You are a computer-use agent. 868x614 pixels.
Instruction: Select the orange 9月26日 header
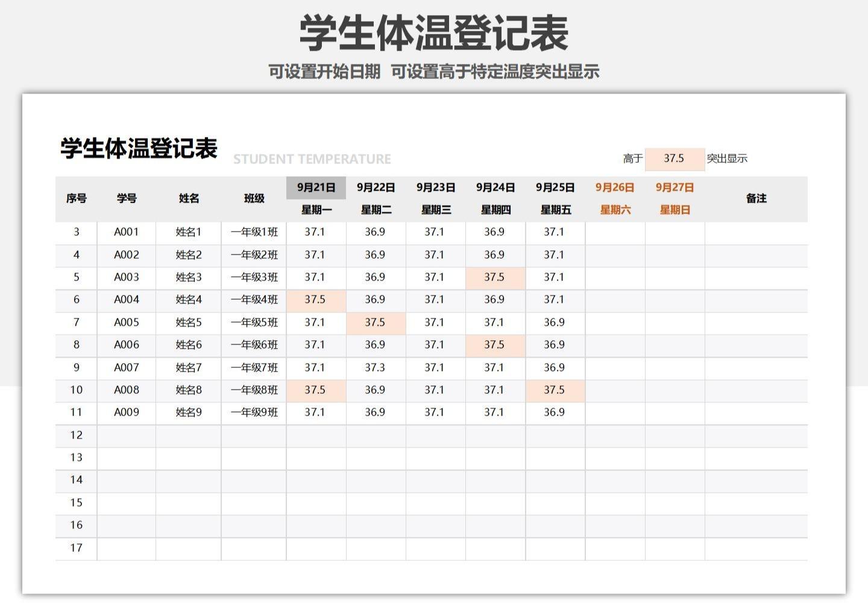click(615, 188)
